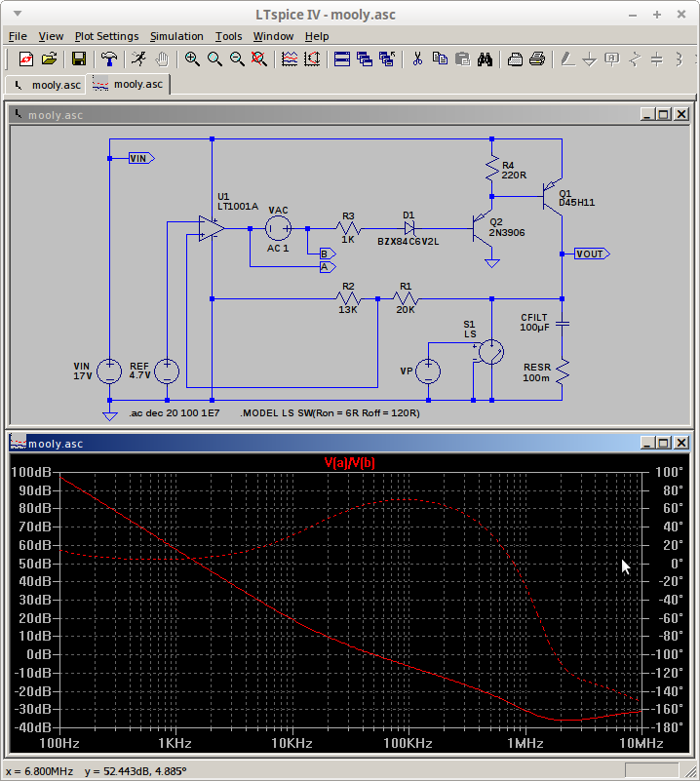
Task: Click the -180° phase axis label
Action: pyautogui.click(x=666, y=727)
